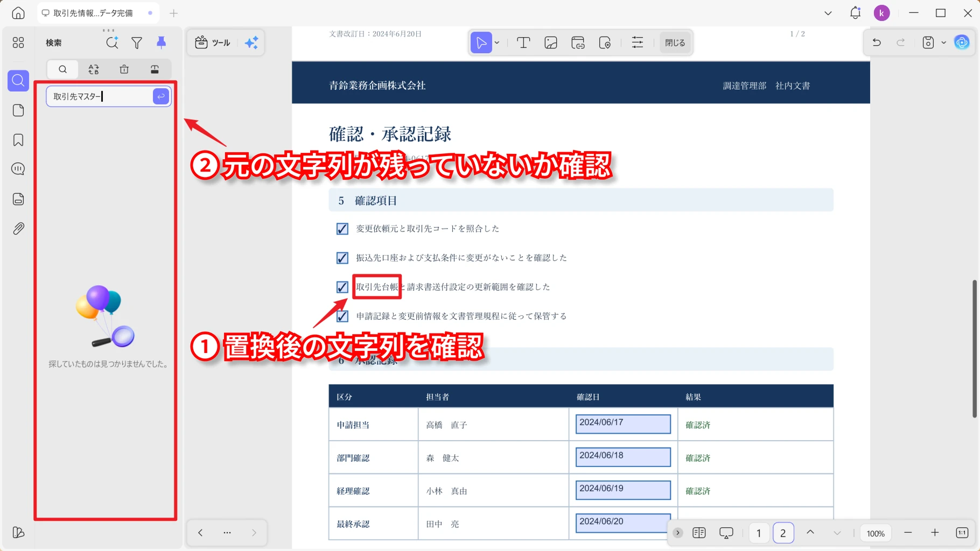Click the 2024/06/17 date field

pyautogui.click(x=623, y=423)
